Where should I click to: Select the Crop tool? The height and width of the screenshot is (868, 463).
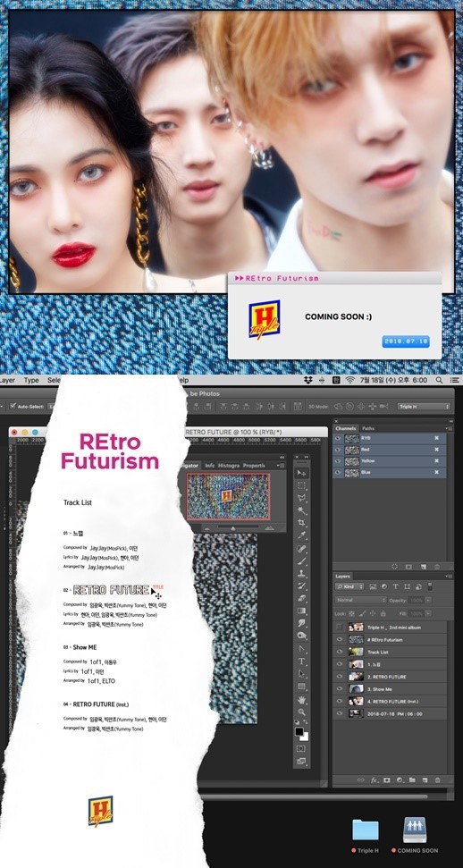(x=302, y=522)
